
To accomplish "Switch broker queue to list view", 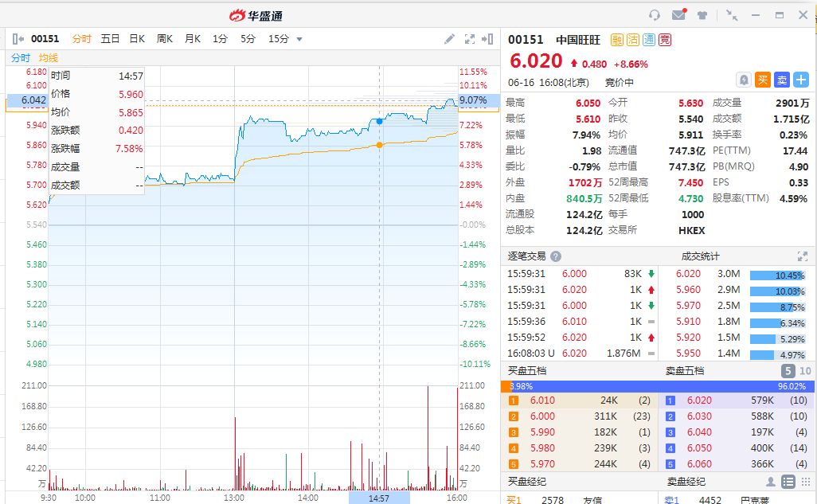I will point(788,482).
